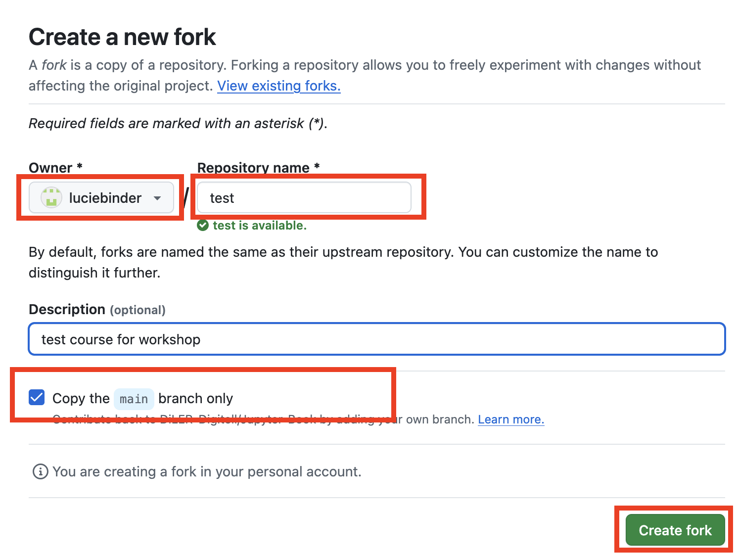Click the "Create a new fork" heading
This screenshot has height=560, width=737.
(122, 36)
